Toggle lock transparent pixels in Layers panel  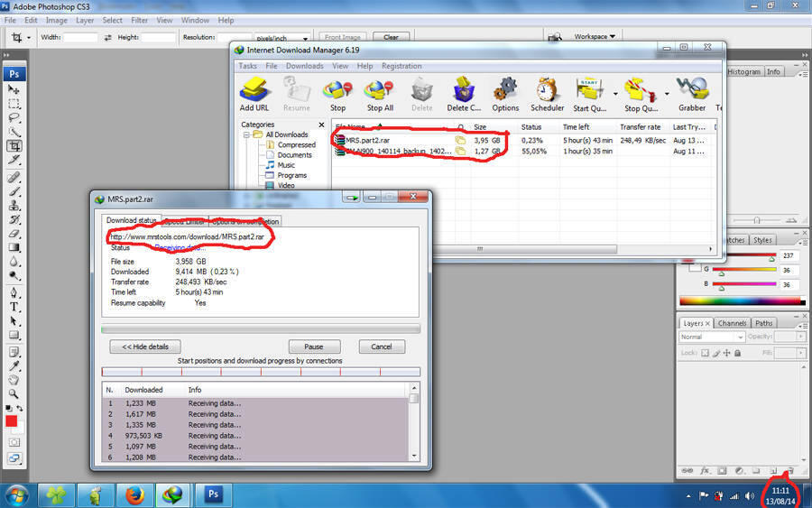[705, 353]
